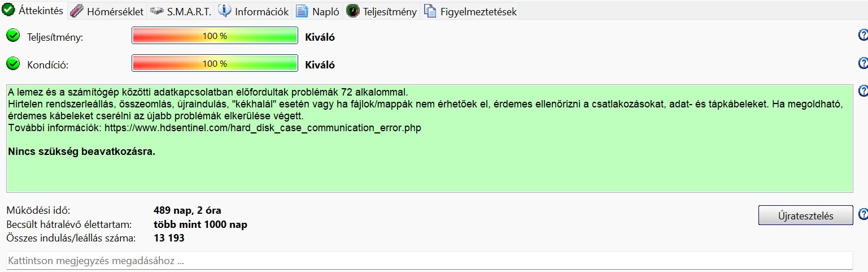Open help icon for the Teljesítmény bar row
This screenshot has width=868, height=272.
[x=862, y=36]
